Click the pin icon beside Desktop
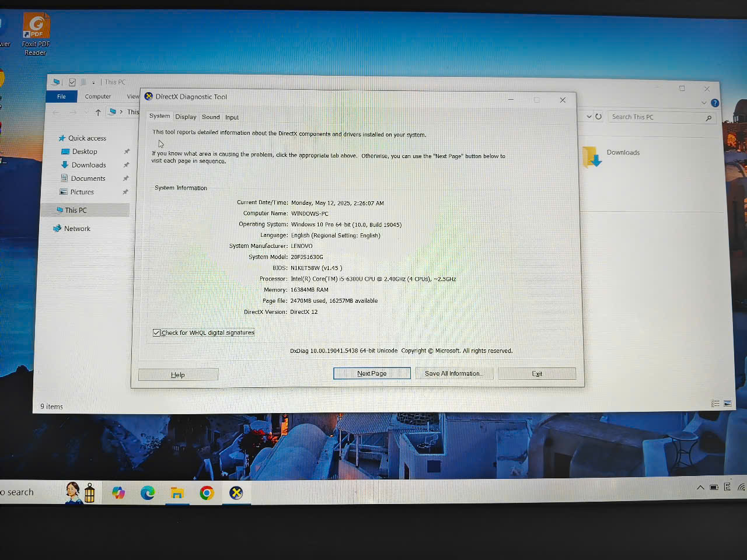Screen dimensions: 747x560 pos(126,152)
